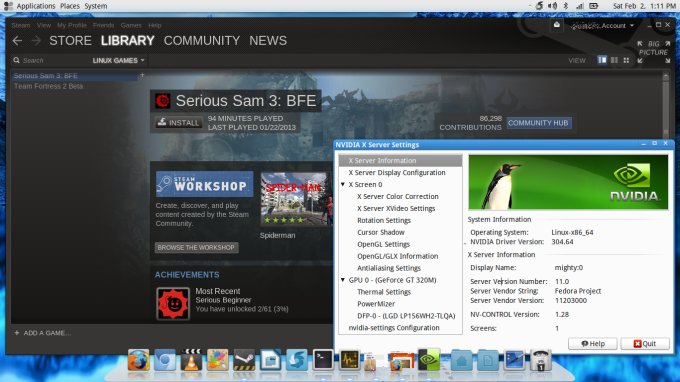Image resolution: width=680 pixels, height=382 pixels.
Task: Click plus icon beside Serious Sam 3 row
Action: click(142, 75)
